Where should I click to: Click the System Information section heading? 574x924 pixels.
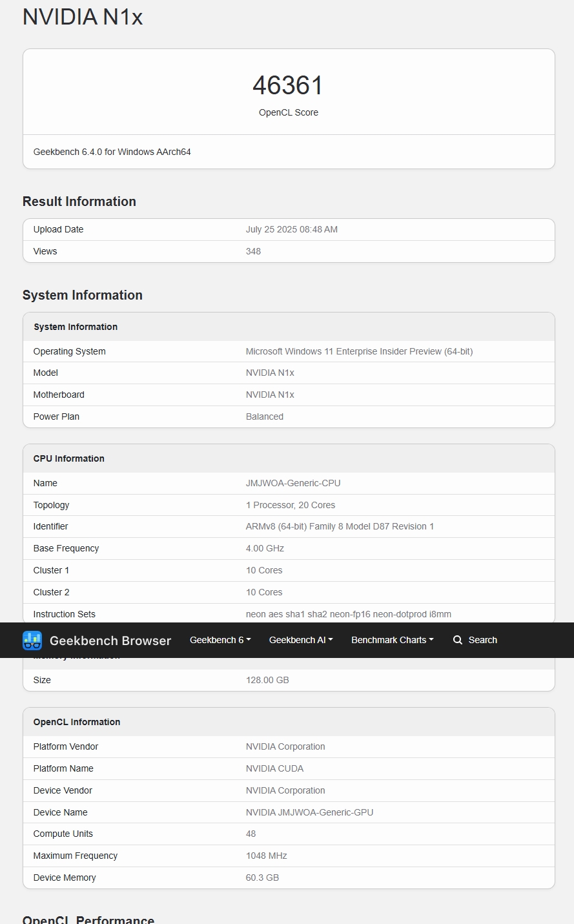pyautogui.click(x=83, y=295)
